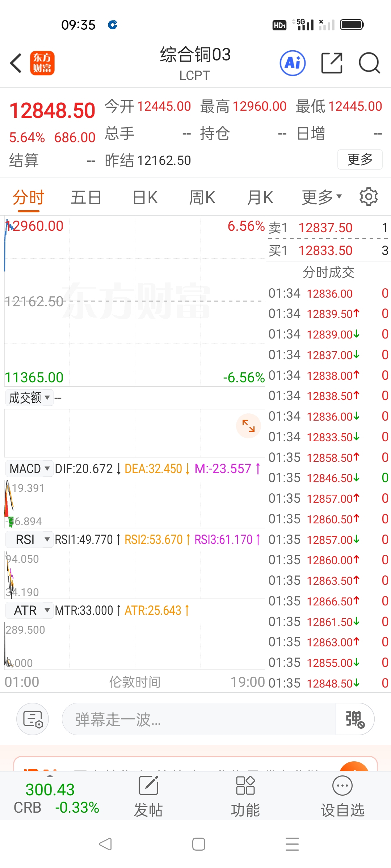Tap the 东方财富 logo button
391x868 pixels.
tap(42, 63)
